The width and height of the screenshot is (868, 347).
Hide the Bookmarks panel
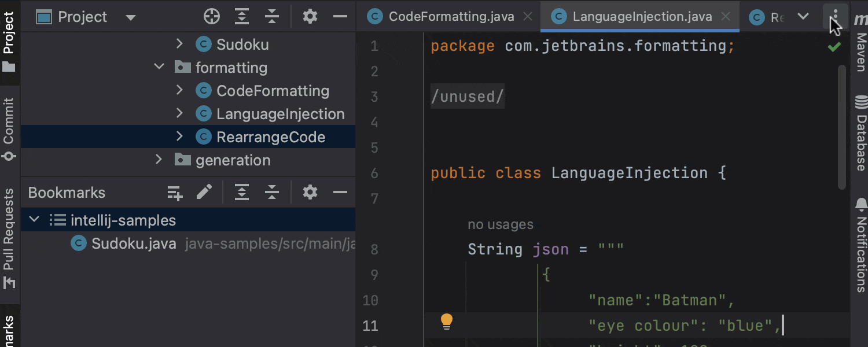point(340,192)
